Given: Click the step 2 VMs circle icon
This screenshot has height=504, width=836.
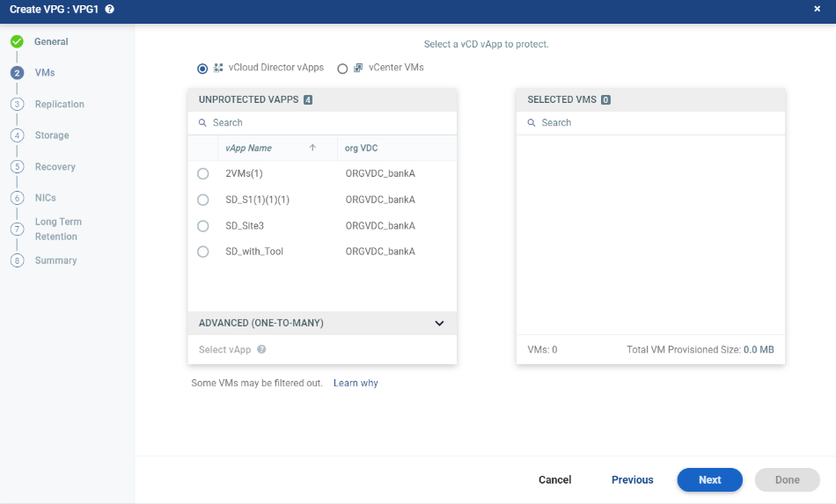Looking at the screenshot, I should pos(17,73).
